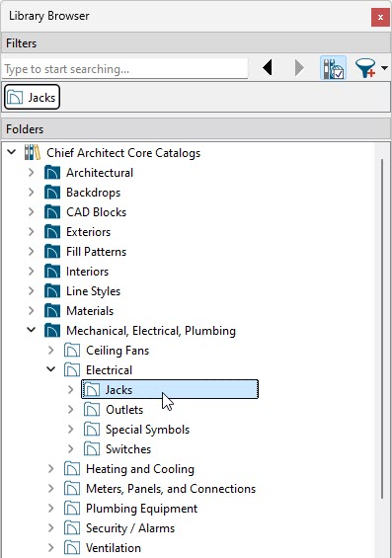This screenshot has height=558, width=392.
Task: Expand Meters, Panels, and Connections
Action: (x=51, y=489)
